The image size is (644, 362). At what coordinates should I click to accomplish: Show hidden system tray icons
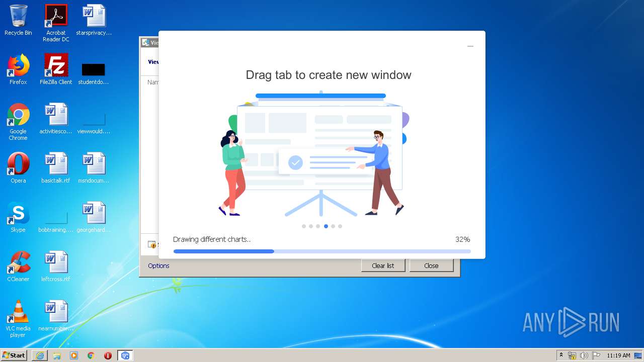click(561, 355)
